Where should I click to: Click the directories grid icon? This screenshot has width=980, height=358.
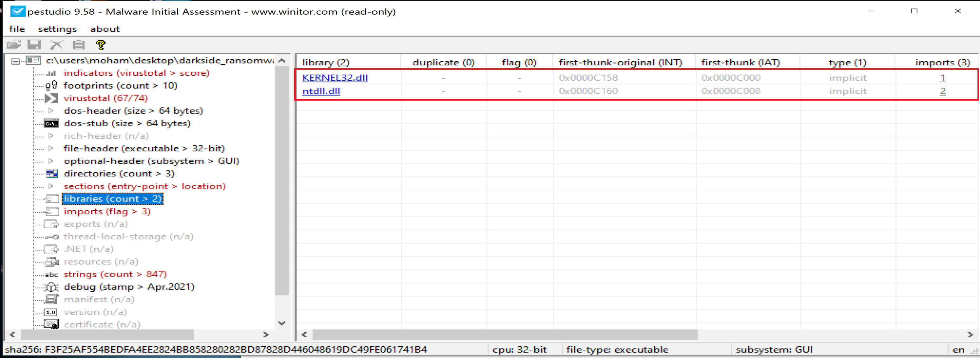51,174
